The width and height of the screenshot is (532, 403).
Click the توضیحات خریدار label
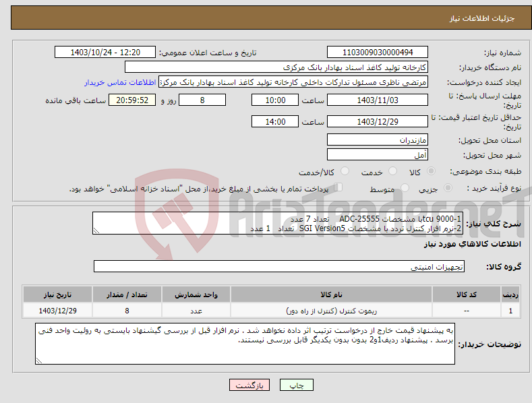click(490, 344)
